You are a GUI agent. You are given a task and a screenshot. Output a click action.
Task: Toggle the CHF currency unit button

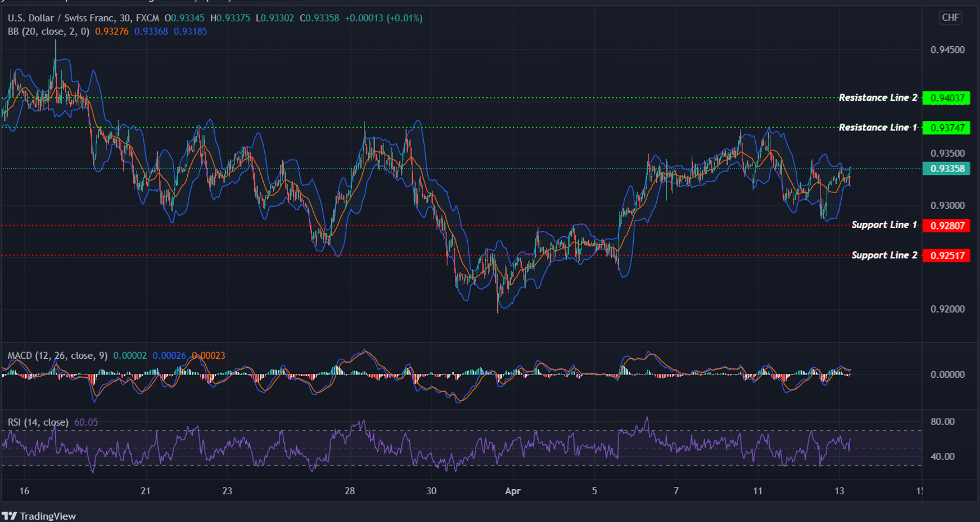coord(950,17)
